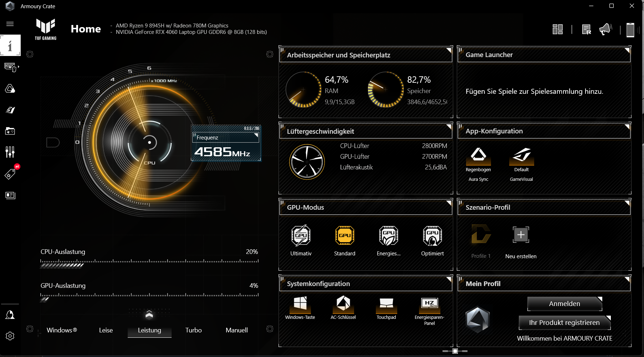Click the Armoury Crate avatar in Mein Profil

click(x=477, y=320)
